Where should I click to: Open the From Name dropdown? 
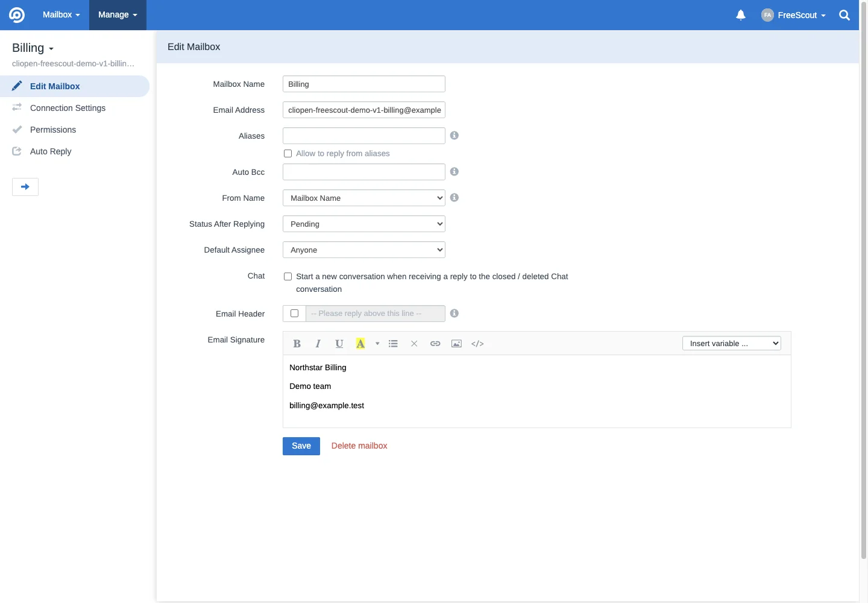(364, 198)
